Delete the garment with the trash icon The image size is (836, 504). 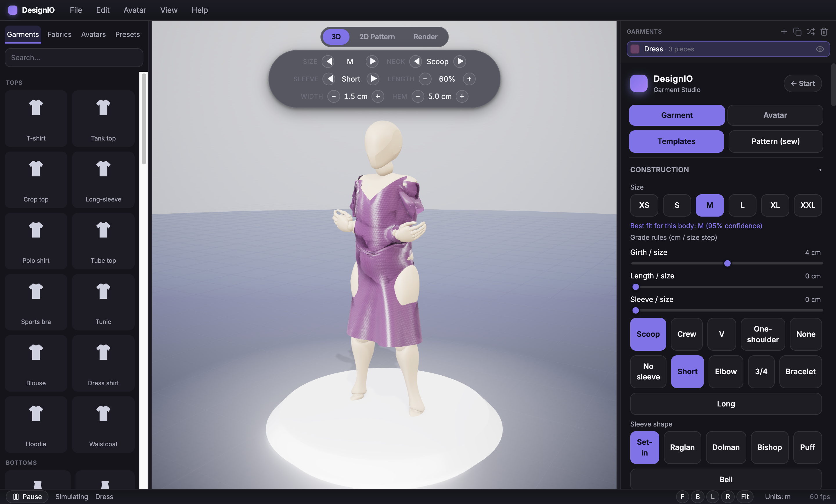(824, 32)
